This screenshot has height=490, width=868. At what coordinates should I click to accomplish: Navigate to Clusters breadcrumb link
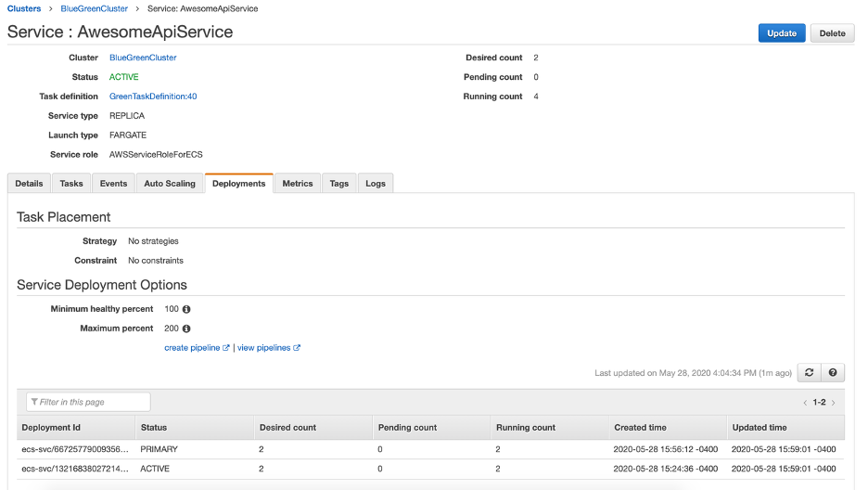click(24, 8)
